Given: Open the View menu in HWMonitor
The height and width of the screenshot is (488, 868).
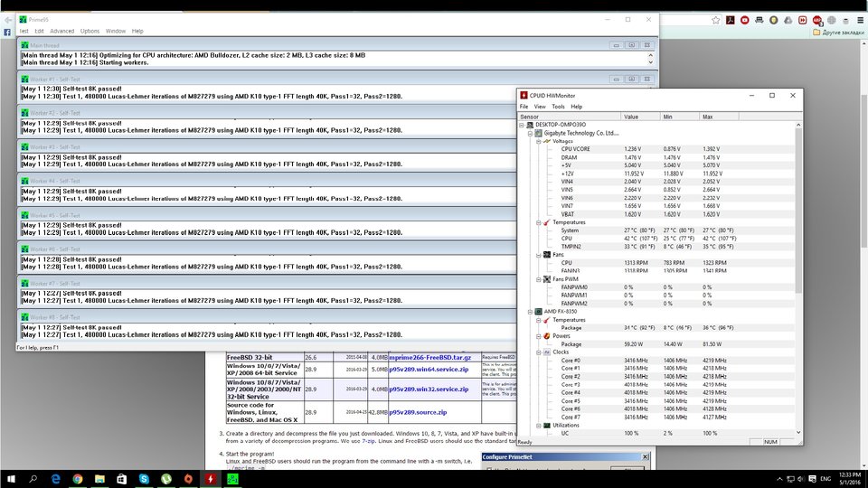Looking at the screenshot, I should click(x=541, y=107).
